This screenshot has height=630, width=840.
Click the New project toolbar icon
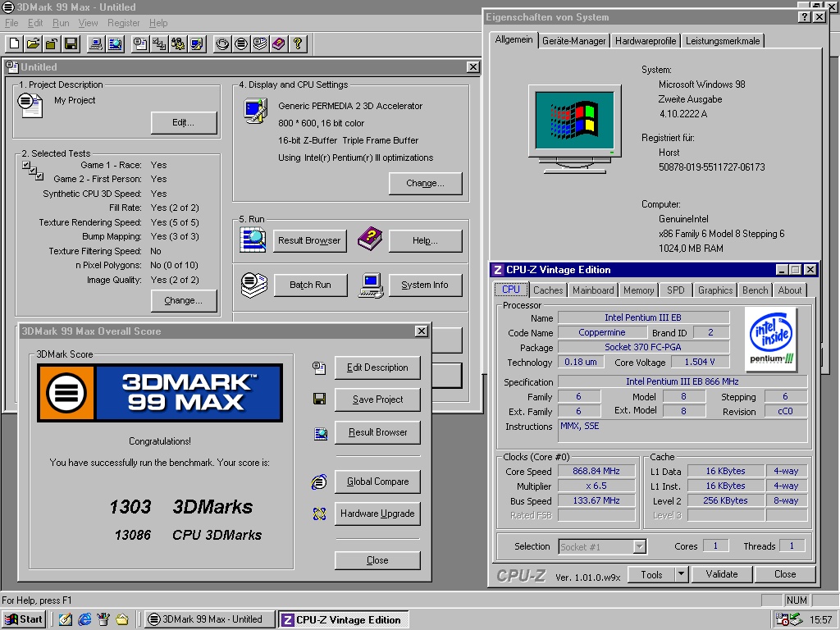(15, 44)
